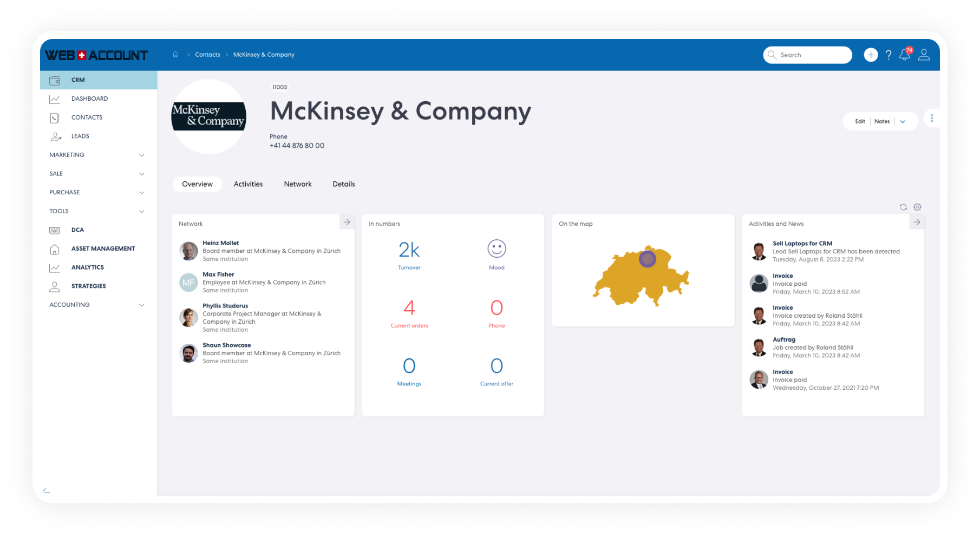Viewport: 980px width, 537px height.
Task: Click Max Fisher's MF avatar
Action: (188, 283)
